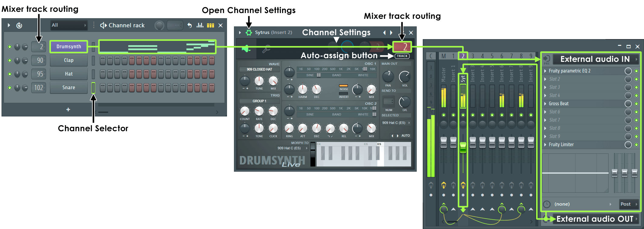Click the undo arrow icon in Channel rack
The width and height of the screenshot is (644, 229).
click(189, 25)
